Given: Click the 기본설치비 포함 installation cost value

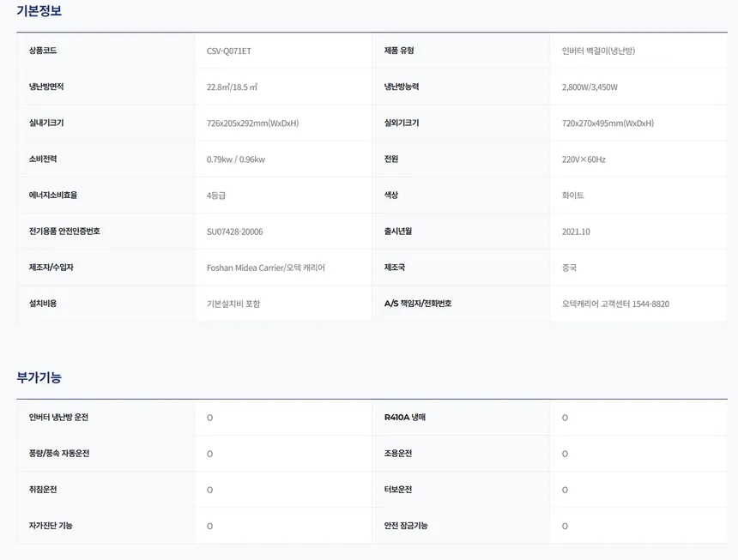Looking at the screenshot, I should point(233,304).
